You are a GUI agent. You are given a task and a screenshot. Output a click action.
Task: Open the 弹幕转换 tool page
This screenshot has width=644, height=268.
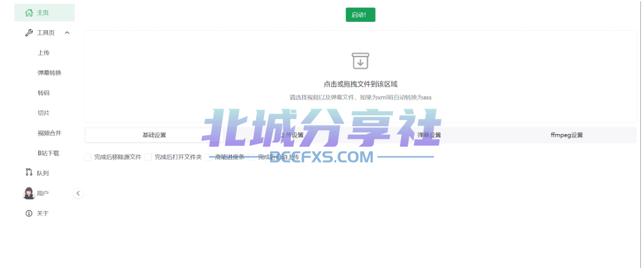pos(49,73)
